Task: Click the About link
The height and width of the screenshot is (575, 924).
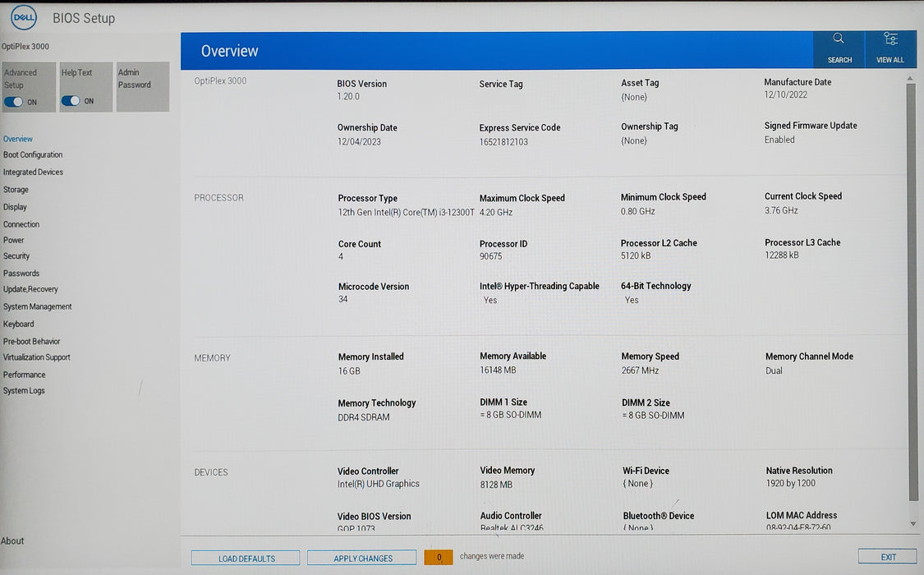Action: [x=12, y=540]
